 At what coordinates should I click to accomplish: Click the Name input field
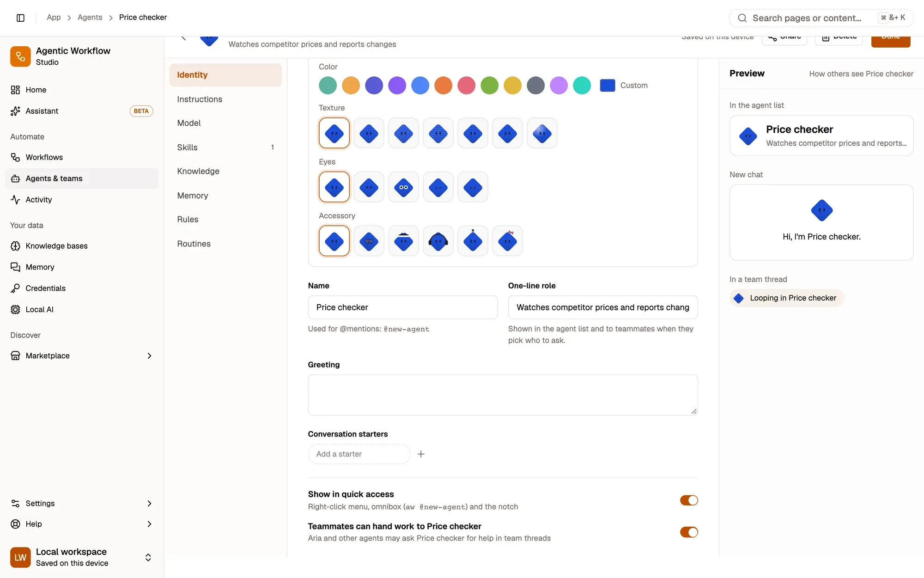403,307
